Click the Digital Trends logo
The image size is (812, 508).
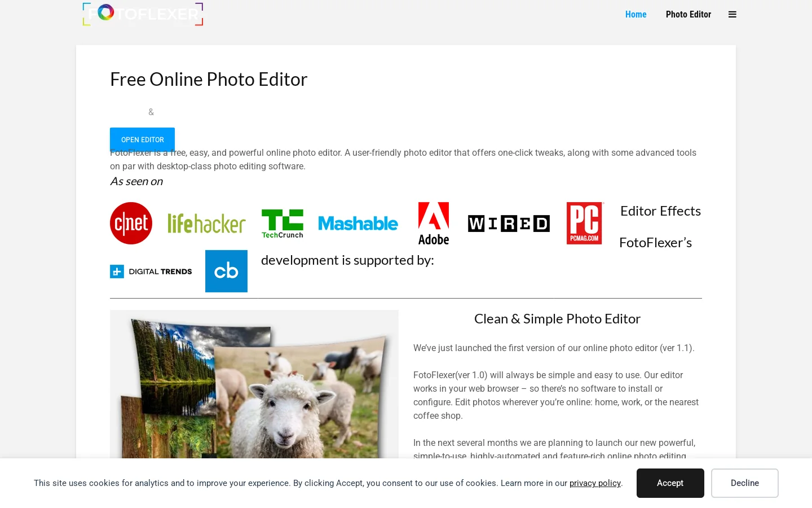coord(151,271)
